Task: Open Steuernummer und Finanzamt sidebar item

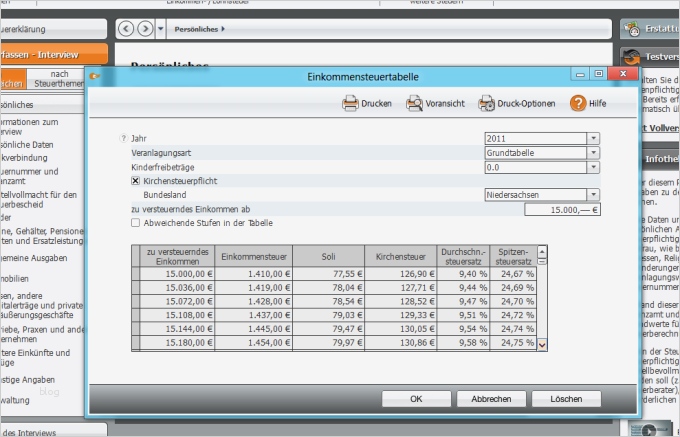Action: [29, 176]
